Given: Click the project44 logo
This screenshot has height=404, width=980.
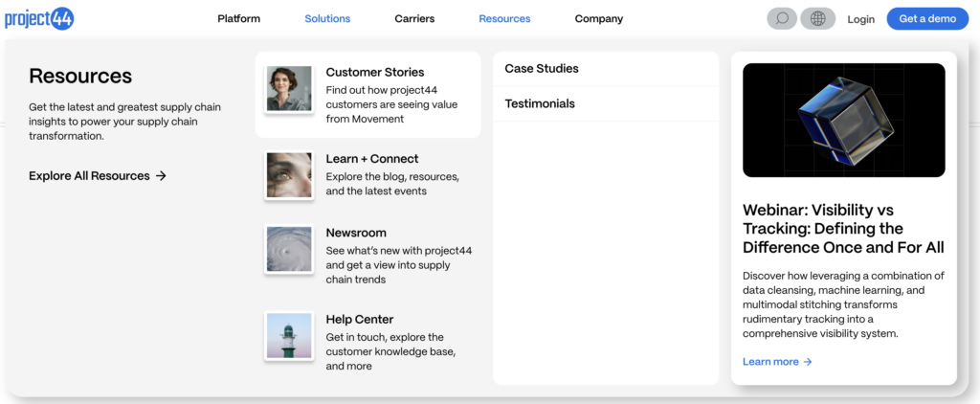Looking at the screenshot, I should coord(39,19).
